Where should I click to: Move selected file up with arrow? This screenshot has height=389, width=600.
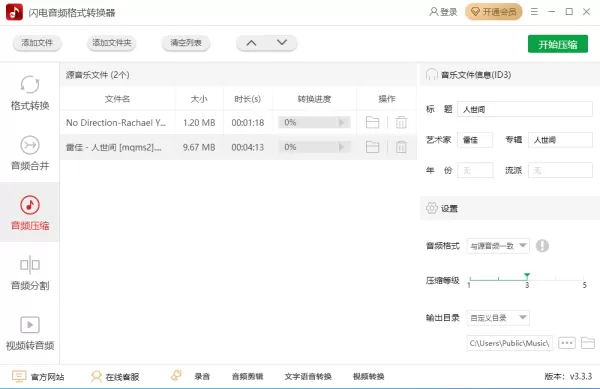[x=251, y=43]
